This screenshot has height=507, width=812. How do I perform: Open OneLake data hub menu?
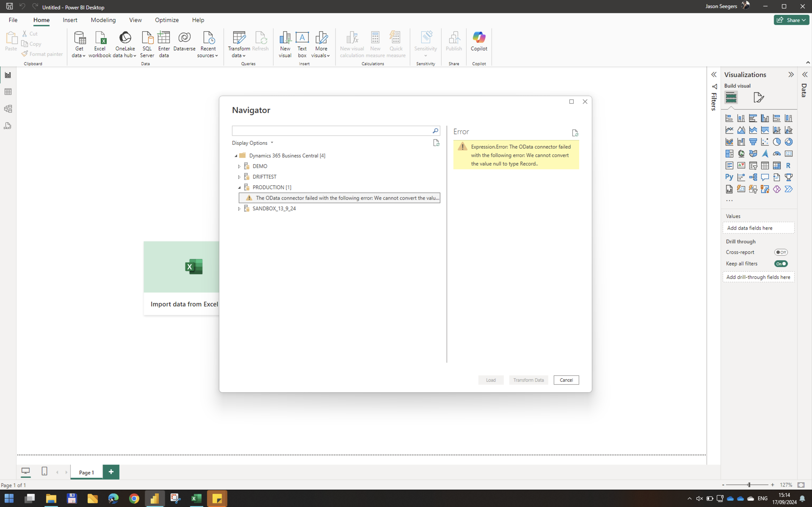[x=125, y=45]
